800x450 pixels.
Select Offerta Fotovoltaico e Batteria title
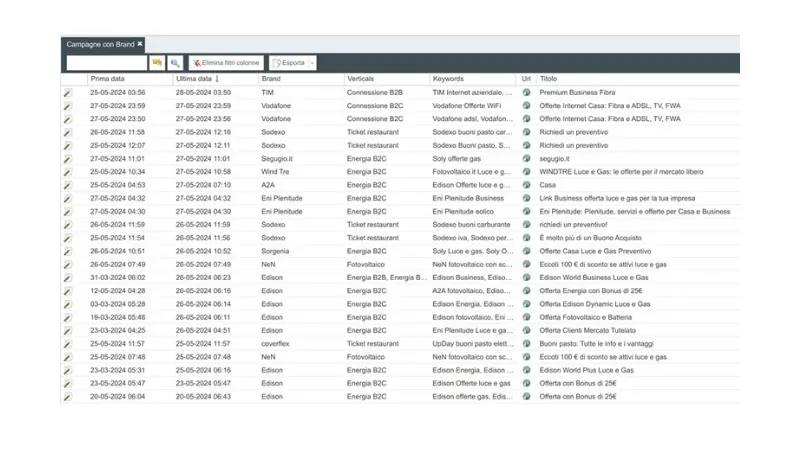coord(586,317)
